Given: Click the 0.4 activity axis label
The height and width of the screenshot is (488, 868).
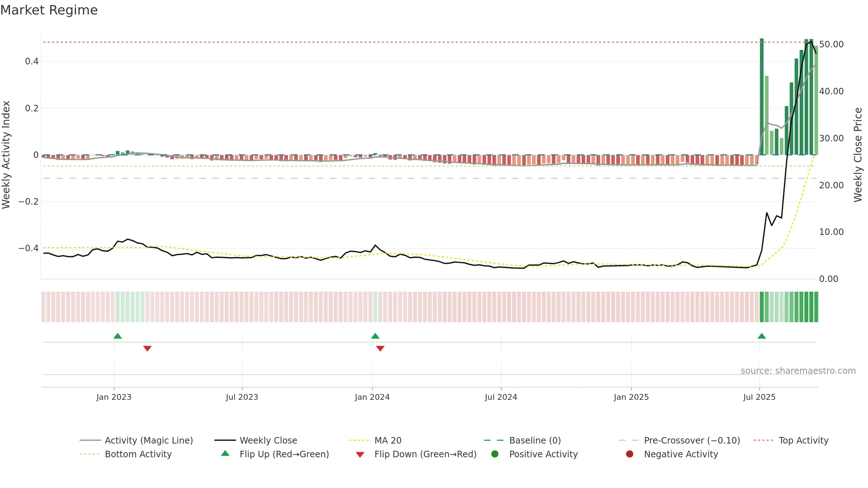Looking at the screenshot, I should [32, 61].
